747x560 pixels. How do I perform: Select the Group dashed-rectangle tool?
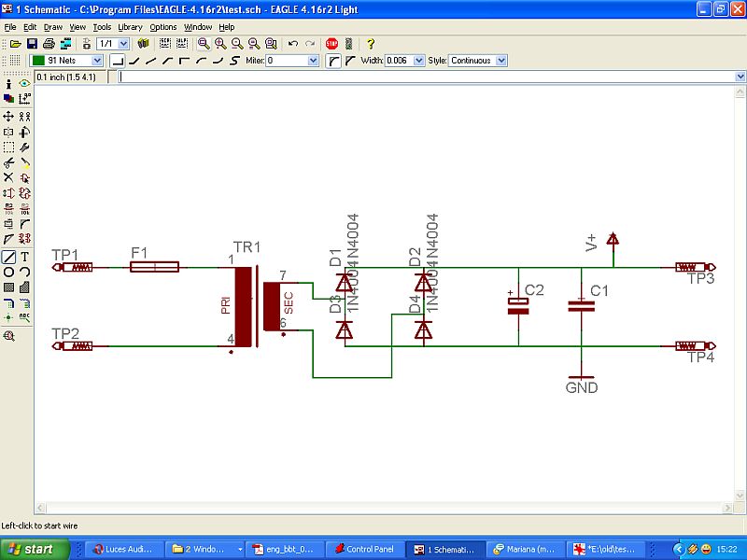pyautogui.click(x=8, y=147)
